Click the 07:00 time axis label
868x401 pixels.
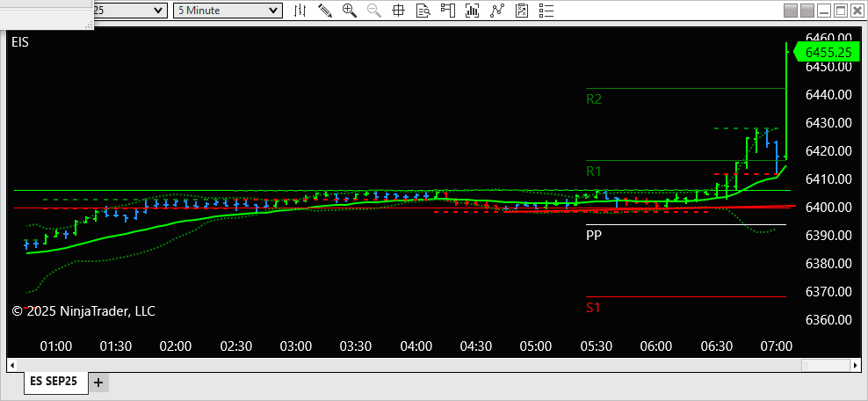(777, 346)
